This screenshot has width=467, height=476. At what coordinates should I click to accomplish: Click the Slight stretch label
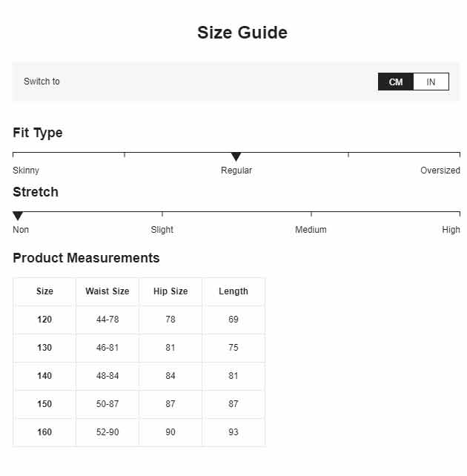[x=162, y=230]
